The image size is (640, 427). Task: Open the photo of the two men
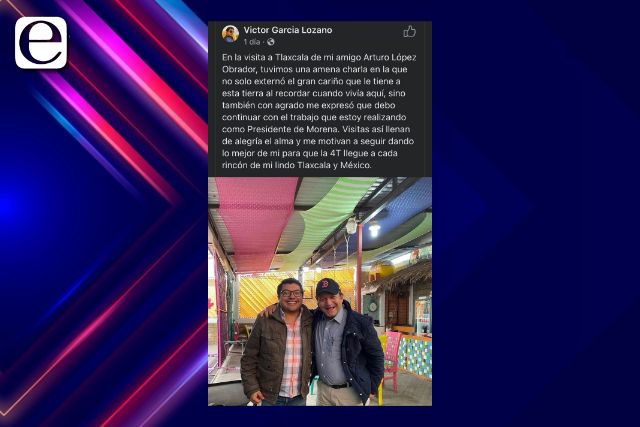(x=320, y=291)
